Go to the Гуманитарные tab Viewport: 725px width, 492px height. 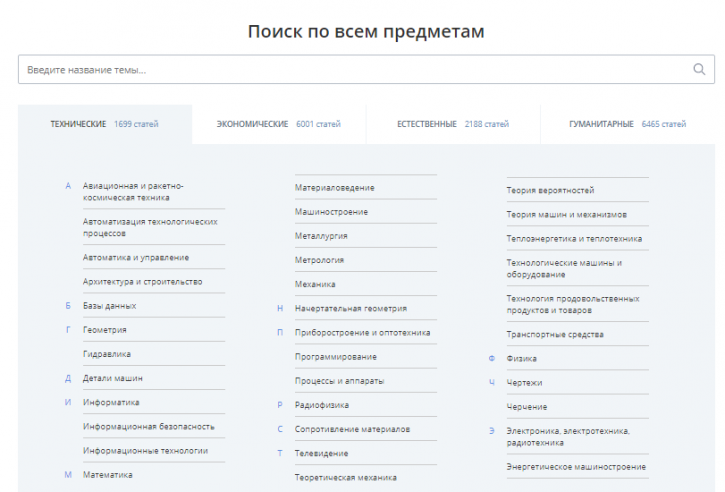tap(627, 124)
